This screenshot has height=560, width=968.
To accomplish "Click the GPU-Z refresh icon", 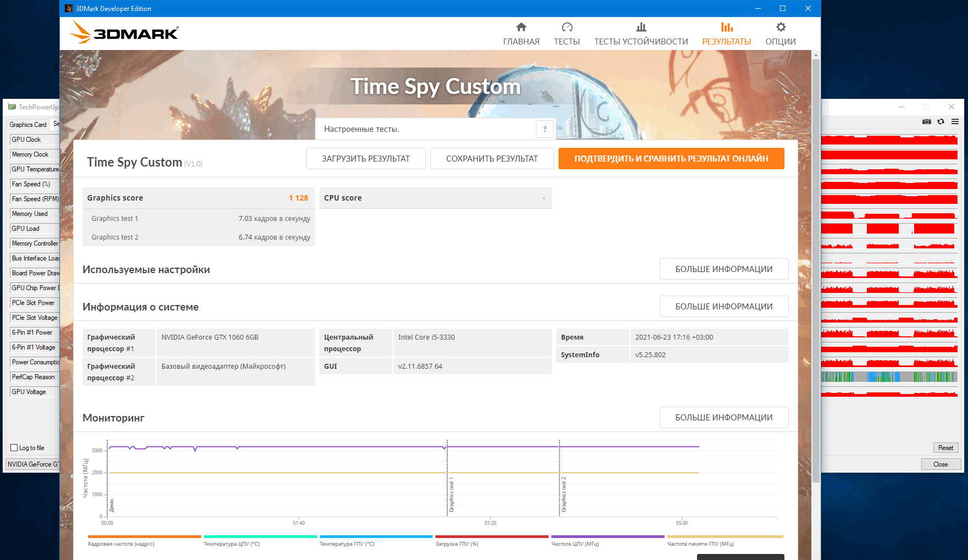I will (941, 121).
